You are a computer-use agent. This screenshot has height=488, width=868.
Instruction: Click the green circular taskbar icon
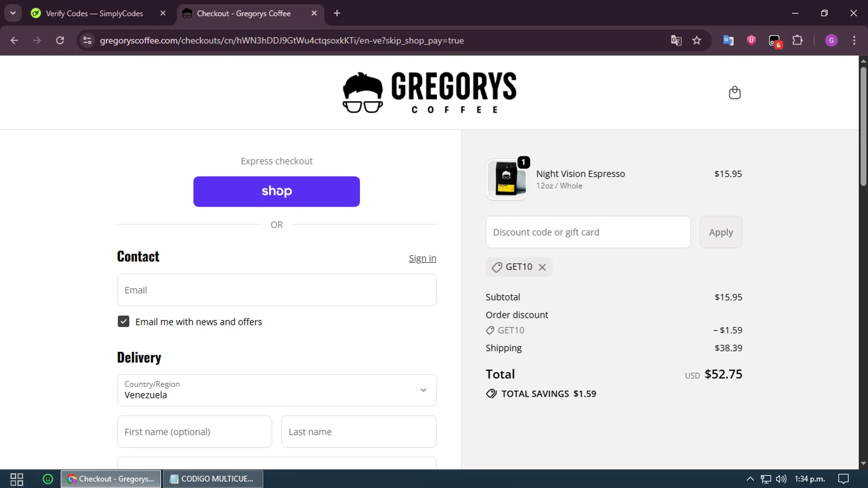[48, 479]
